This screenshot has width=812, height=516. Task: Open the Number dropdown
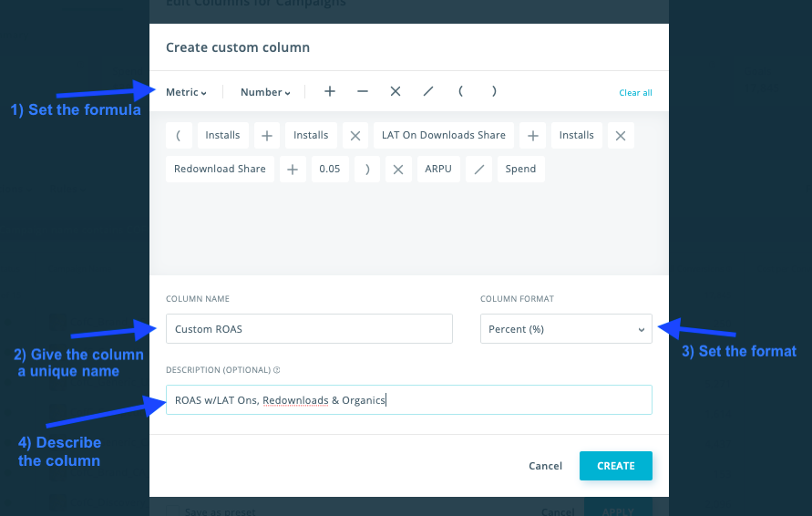[265, 92]
